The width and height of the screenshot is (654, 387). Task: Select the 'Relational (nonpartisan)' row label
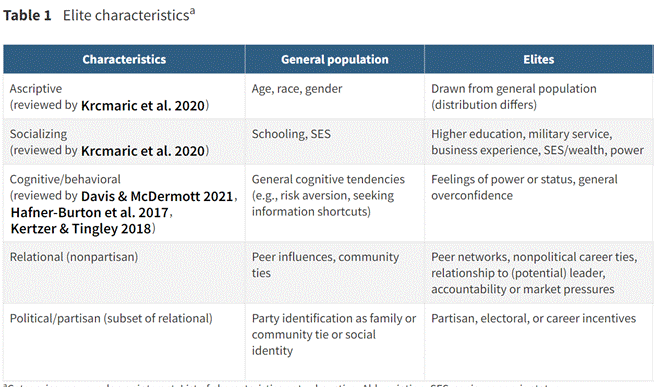click(x=74, y=257)
